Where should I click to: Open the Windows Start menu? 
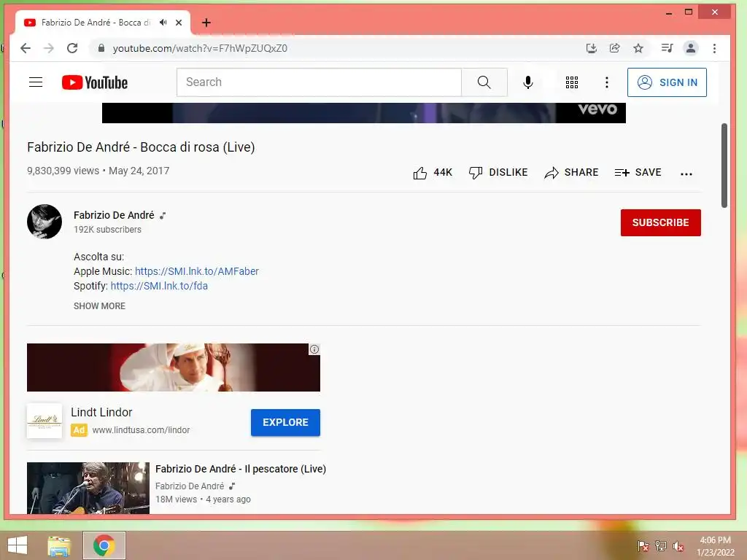[18, 545]
